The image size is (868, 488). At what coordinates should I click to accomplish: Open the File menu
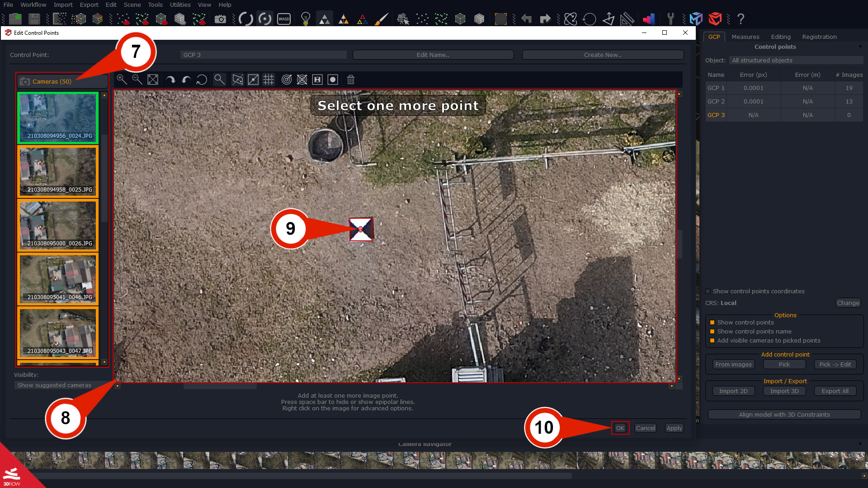[8, 5]
